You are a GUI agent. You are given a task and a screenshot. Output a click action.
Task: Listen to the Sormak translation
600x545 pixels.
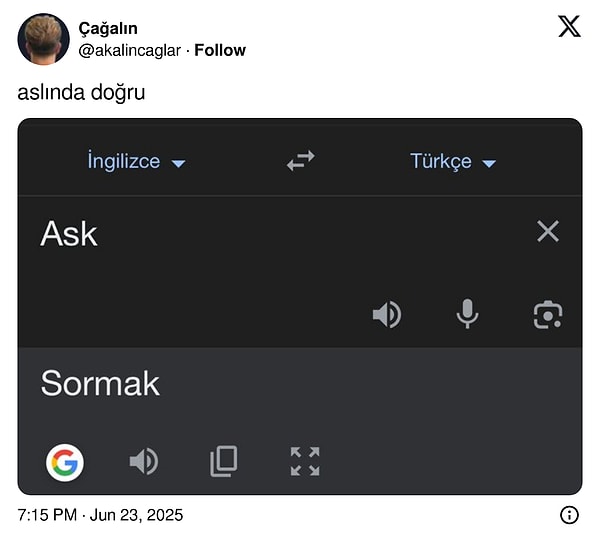[144, 461]
